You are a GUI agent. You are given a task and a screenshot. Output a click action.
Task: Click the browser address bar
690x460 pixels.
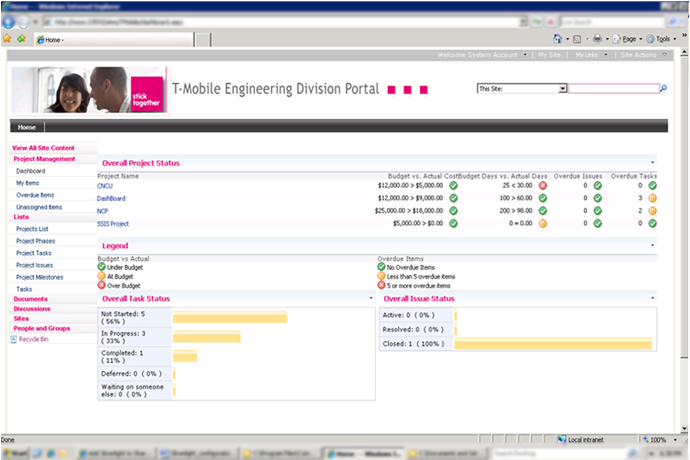(285, 22)
